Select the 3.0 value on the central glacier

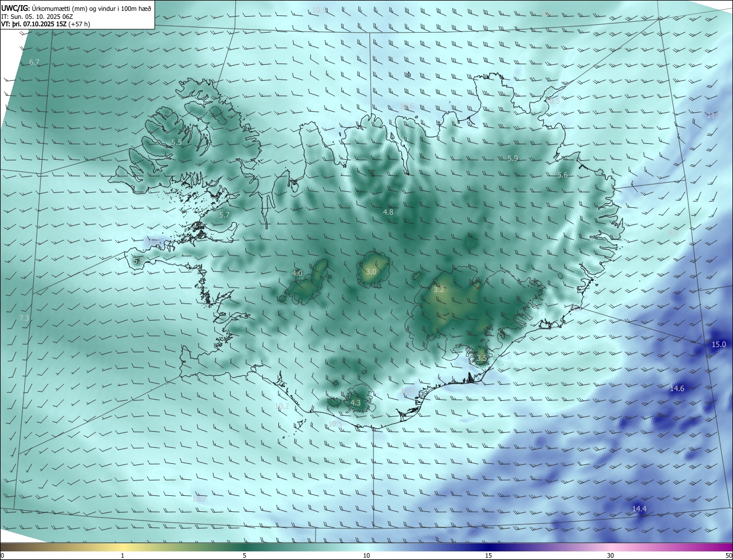[x=371, y=271]
